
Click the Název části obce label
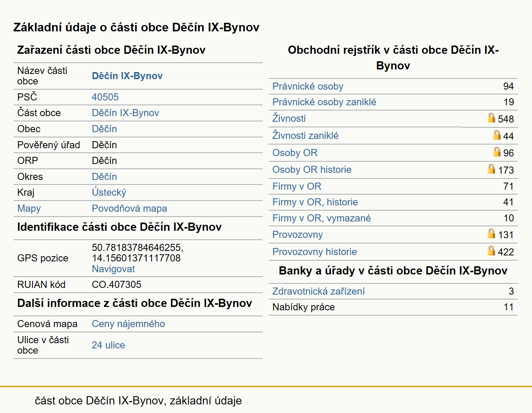42,76
